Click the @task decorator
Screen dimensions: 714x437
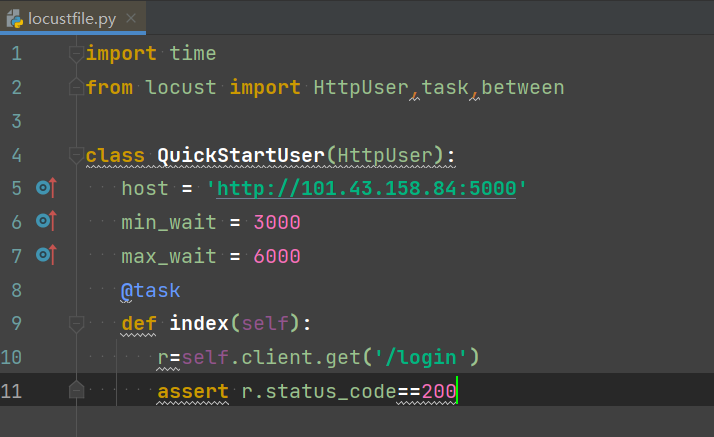coord(150,290)
